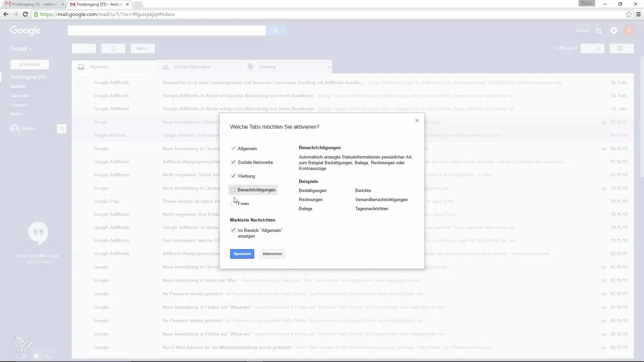Open the Google notifications bell icon
Viewport: 644px width, 362px height.
(x=614, y=31)
